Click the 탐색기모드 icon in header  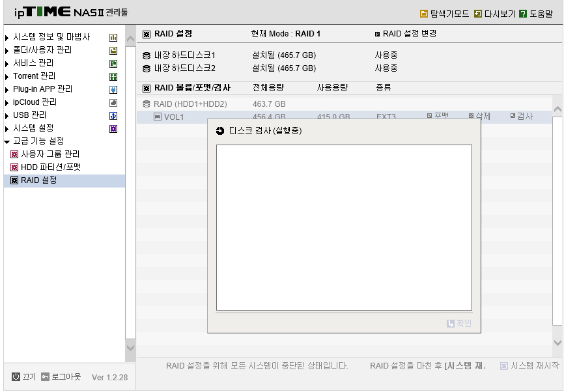424,14
